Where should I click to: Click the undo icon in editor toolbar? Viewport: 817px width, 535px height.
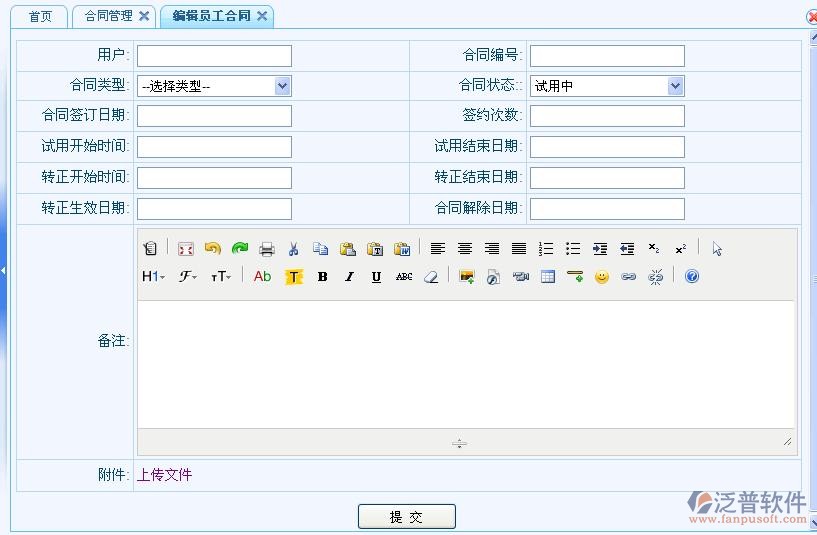[x=212, y=249]
